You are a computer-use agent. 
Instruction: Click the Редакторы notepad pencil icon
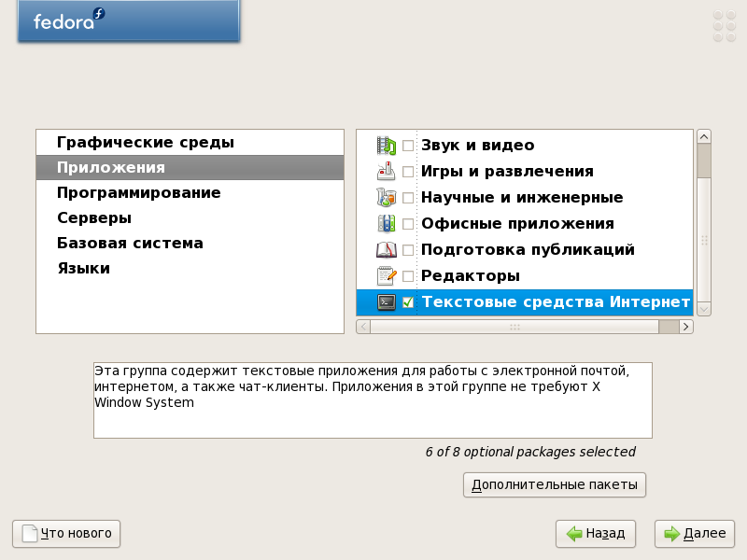(x=387, y=275)
